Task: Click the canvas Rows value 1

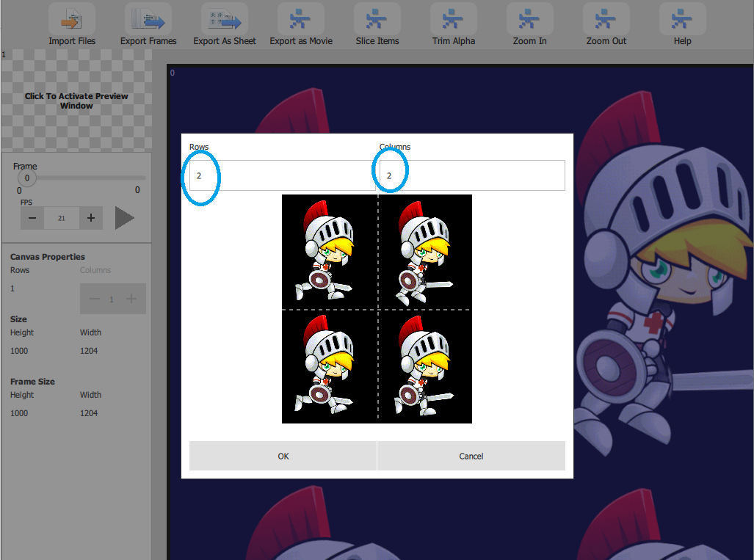Action: pos(12,288)
